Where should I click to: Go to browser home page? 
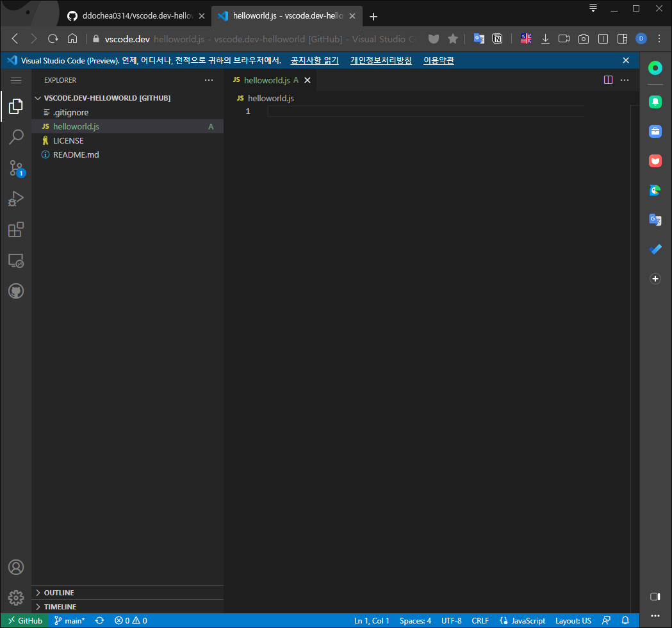click(x=72, y=39)
